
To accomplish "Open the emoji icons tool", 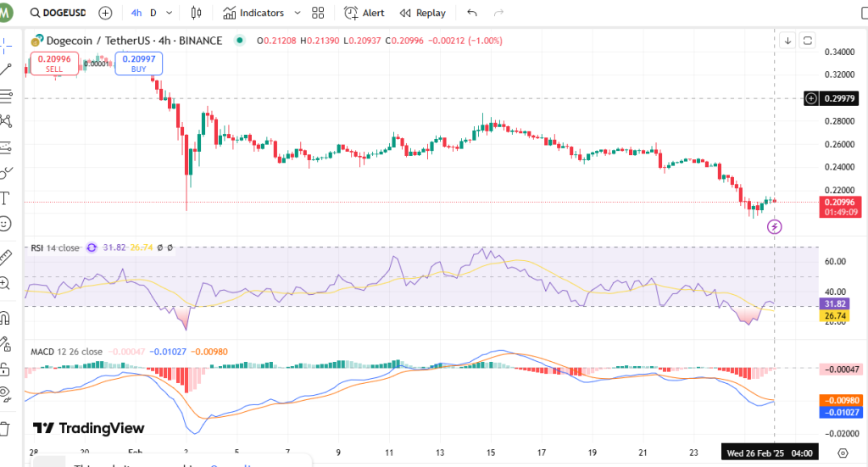I will point(5,224).
